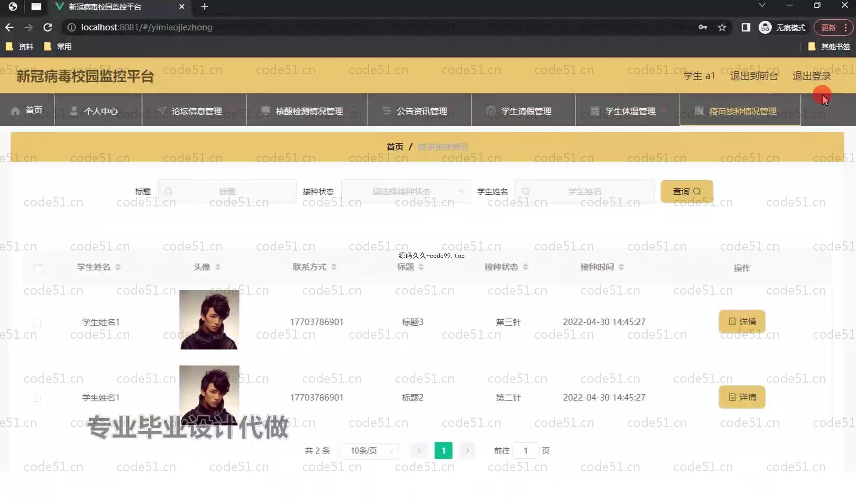Screen dimensions: 856x504
Task: Click the password key icon in address bar
Action: (x=703, y=27)
